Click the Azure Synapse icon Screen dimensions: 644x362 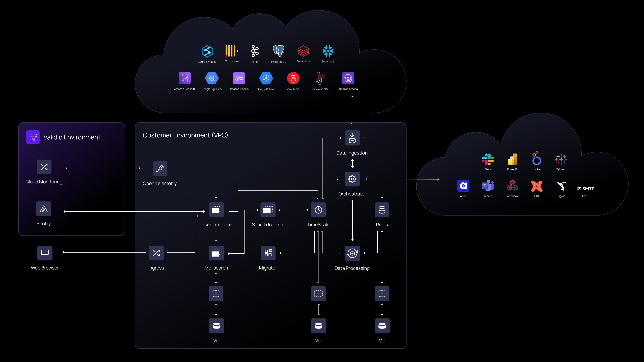(x=207, y=51)
